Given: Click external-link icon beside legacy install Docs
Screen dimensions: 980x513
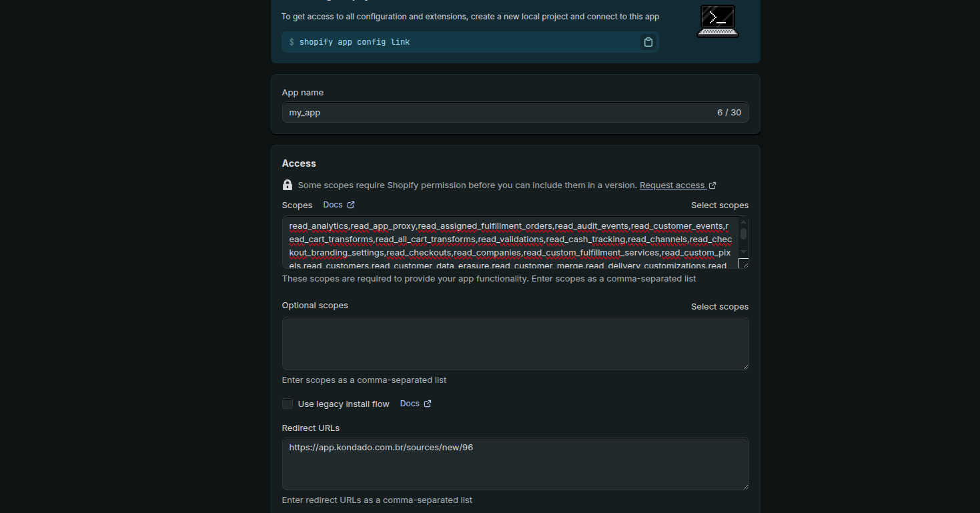Looking at the screenshot, I should point(428,404).
